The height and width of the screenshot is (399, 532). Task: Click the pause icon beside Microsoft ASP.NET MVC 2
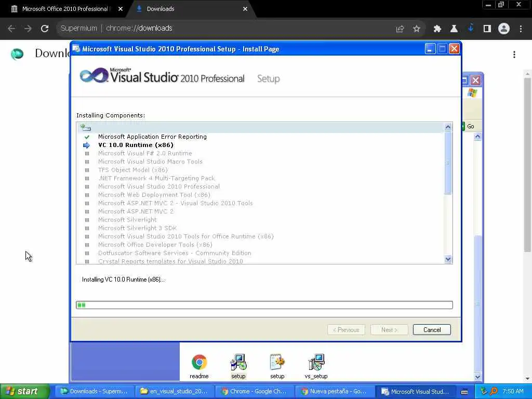87,212
